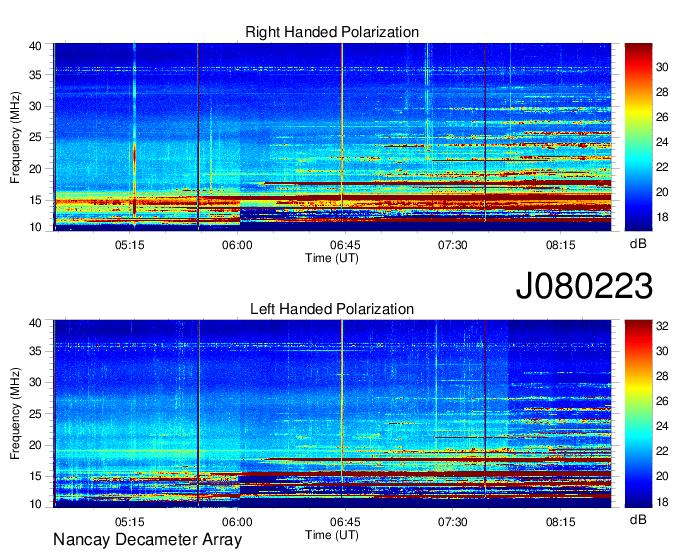This screenshot has width=680, height=552.
Task: Click the 20 frequency tick on the bottom plot
Action: pyautogui.click(x=35, y=445)
